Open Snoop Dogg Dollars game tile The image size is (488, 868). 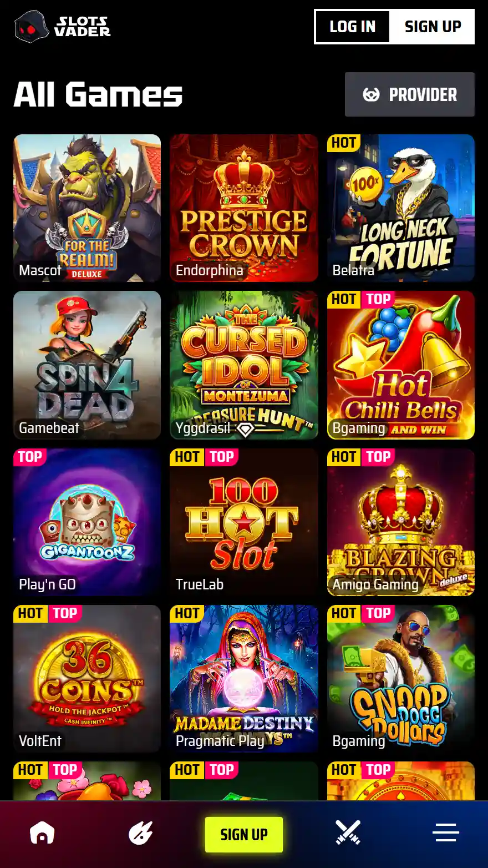pos(401,679)
